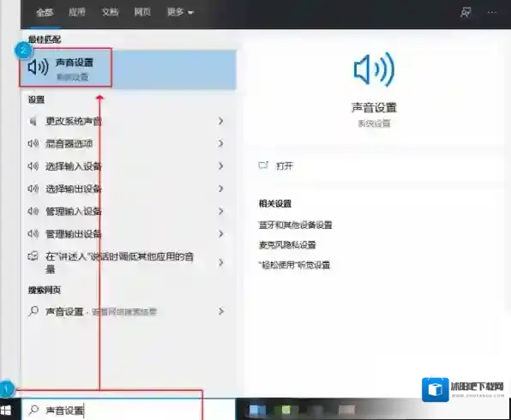
Task: Click speaker icon beside 更改系统声音
Action: [33, 121]
